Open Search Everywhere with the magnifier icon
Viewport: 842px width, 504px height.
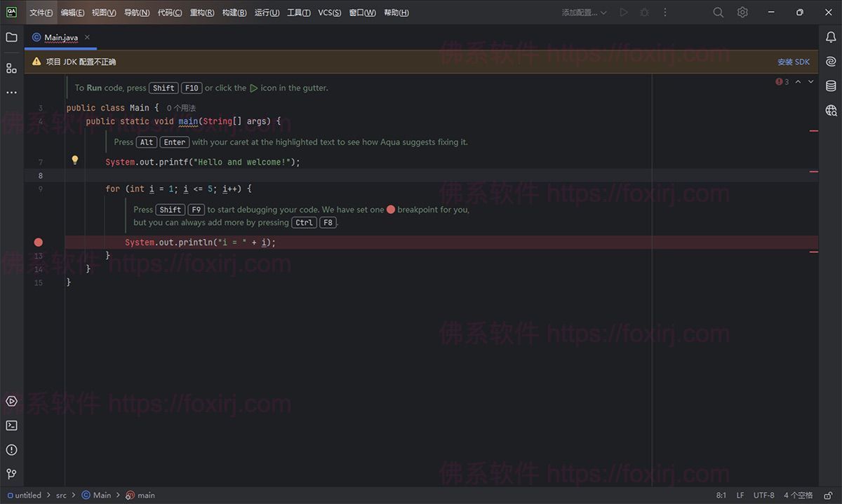point(718,12)
